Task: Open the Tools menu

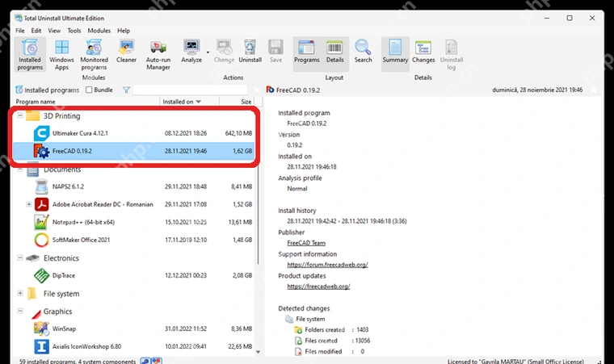Action: click(74, 31)
